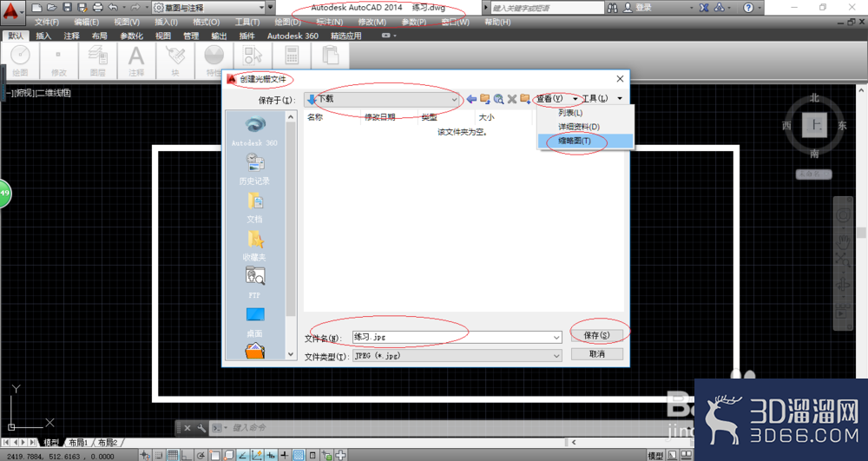Click the 名称 column header
This screenshot has width=868, height=461.
point(332,117)
